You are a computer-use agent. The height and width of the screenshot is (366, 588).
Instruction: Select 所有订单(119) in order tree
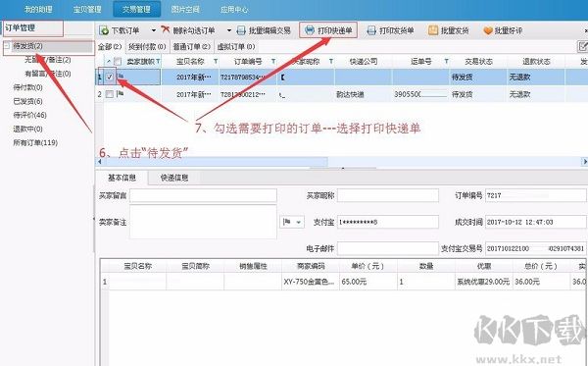(x=35, y=142)
